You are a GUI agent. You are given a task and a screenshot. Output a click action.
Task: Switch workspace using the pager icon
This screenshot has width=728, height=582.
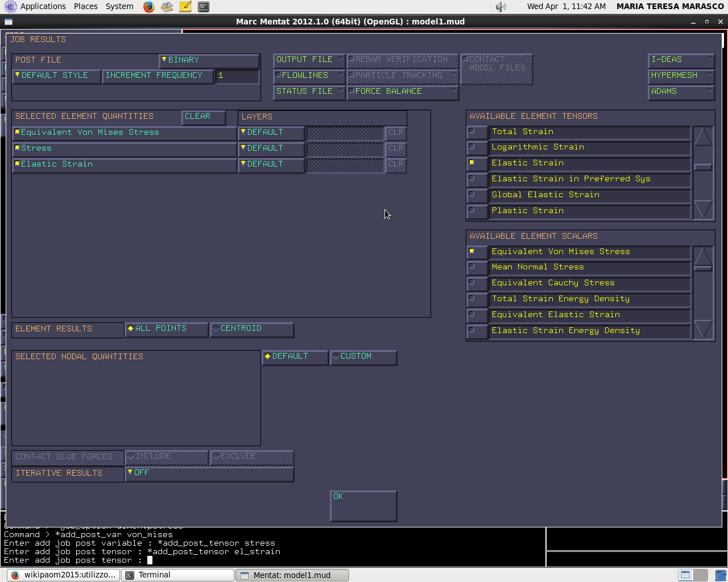[x=693, y=575]
